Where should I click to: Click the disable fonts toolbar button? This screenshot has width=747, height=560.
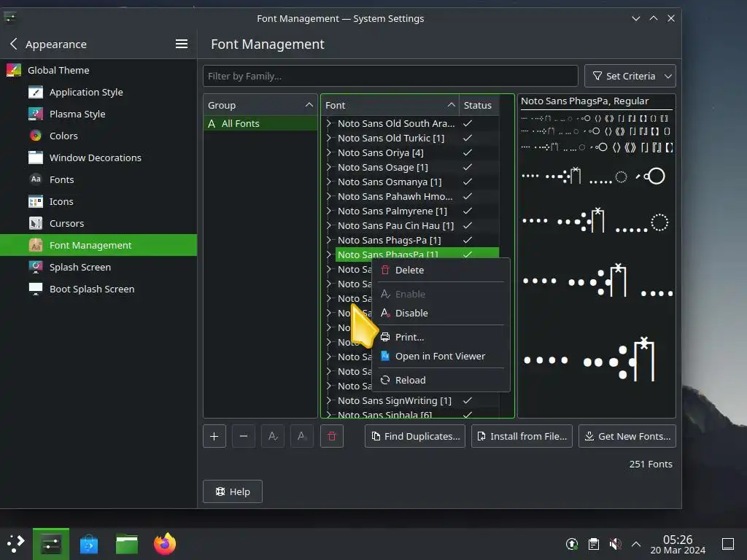(302, 436)
